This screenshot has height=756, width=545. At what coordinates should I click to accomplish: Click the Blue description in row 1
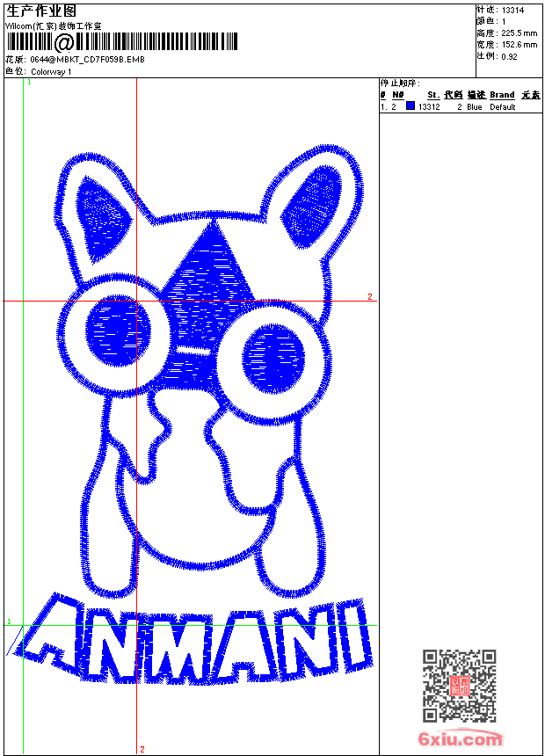474,107
